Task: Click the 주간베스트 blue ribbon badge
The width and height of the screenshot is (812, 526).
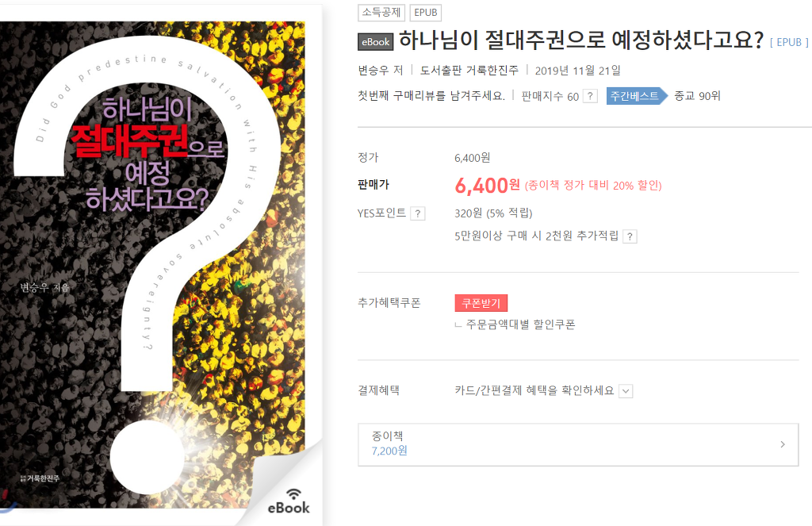Action: [637, 96]
